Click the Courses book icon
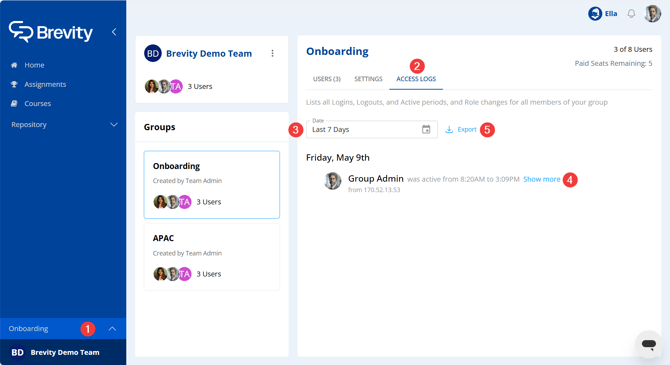The image size is (670, 365). (14, 103)
